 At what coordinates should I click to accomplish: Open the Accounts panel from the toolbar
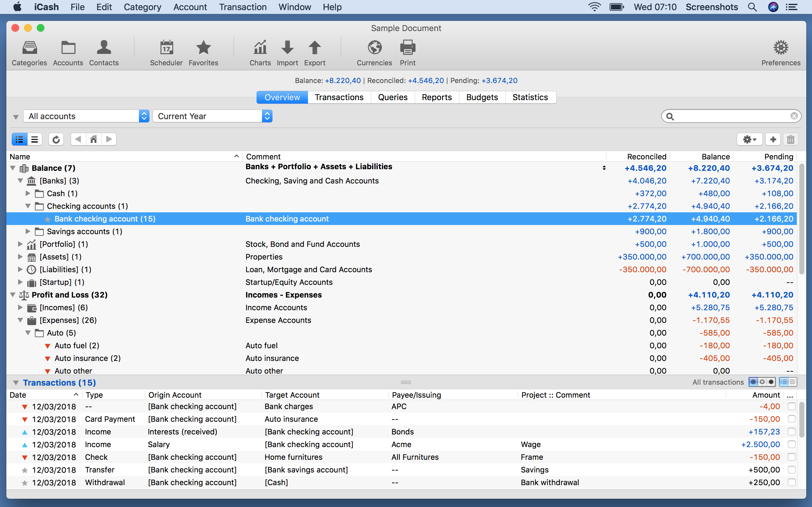coord(68,52)
